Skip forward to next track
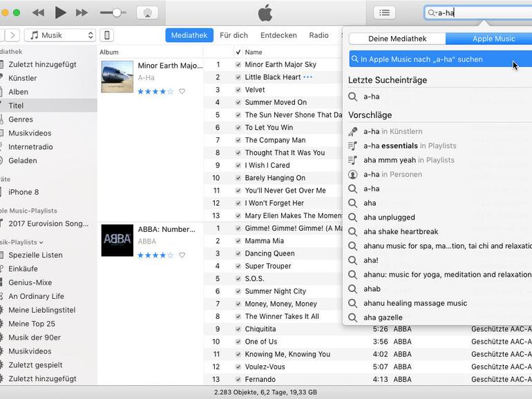This screenshot has width=532, height=399. (82, 13)
